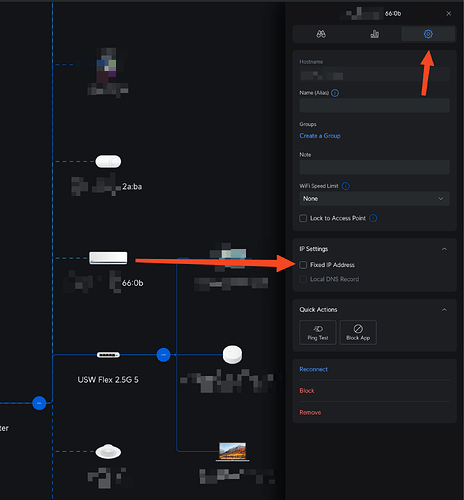The width and height of the screenshot is (464, 500).
Task: Enable the Fixed IP Address checkbox
Action: [303, 265]
